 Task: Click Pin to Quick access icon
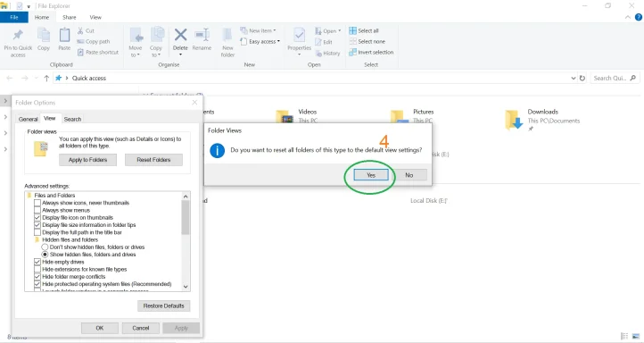[x=18, y=35]
